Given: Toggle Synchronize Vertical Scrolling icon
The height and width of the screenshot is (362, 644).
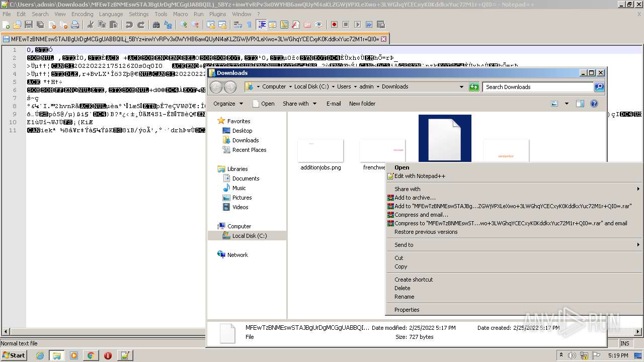Looking at the screenshot, I should click(210, 24).
